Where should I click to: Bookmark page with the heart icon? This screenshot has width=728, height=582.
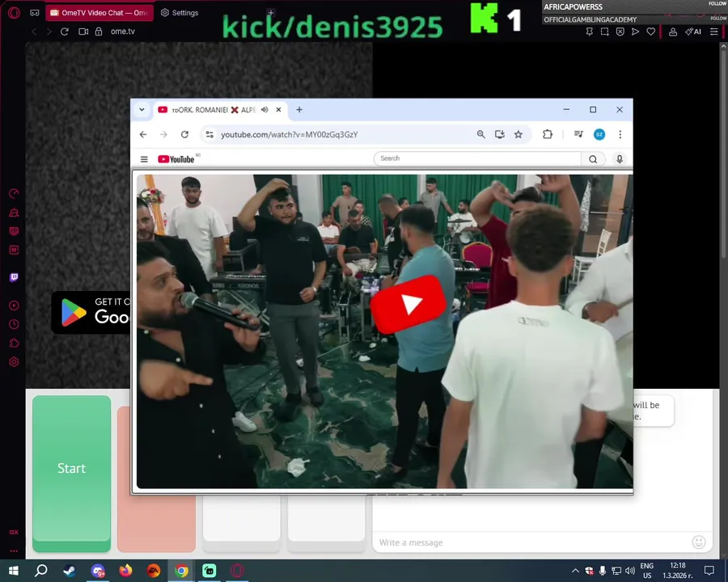pyautogui.click(x=650, y=32)
